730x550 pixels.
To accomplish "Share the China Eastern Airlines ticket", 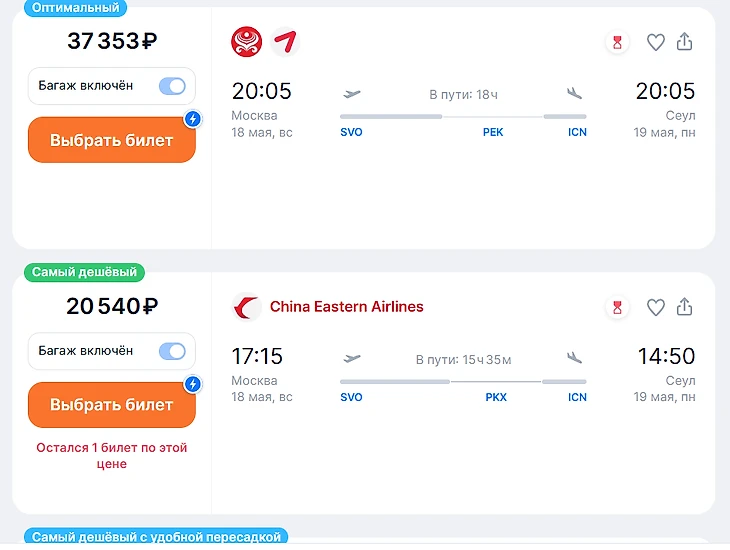I will point(685,307).
